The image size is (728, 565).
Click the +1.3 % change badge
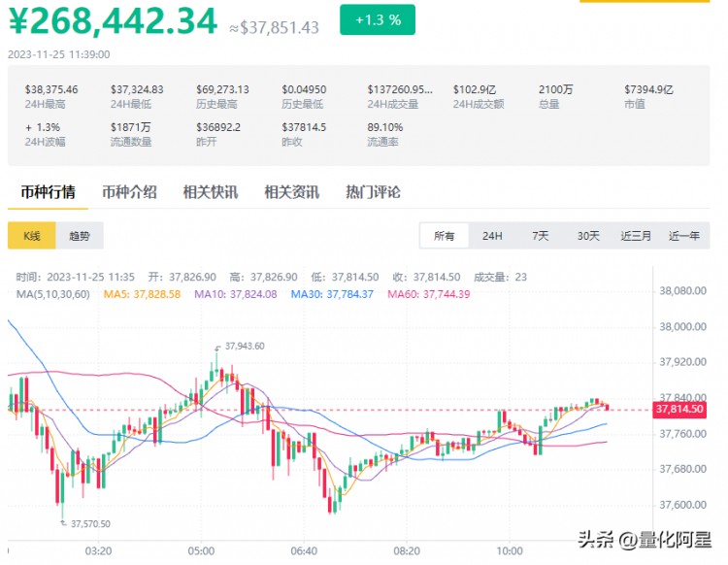(x=378, y=20)
